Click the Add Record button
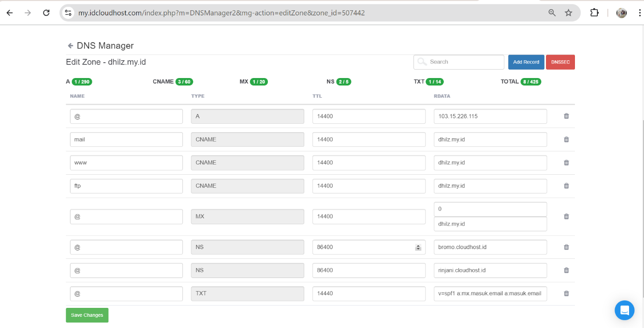The height and width of the screenshot is (328, 644). pos(526,62)
